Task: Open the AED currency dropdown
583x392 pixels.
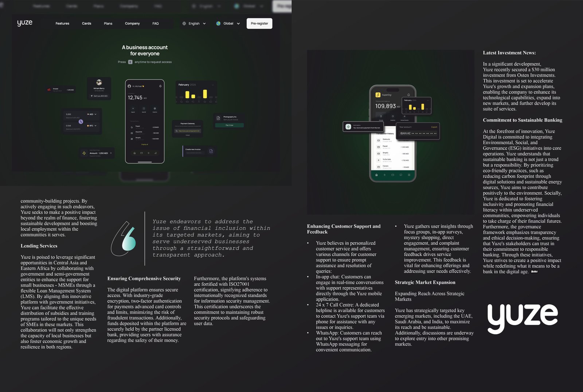Action: pyautogui.click(x=92, y=114)
